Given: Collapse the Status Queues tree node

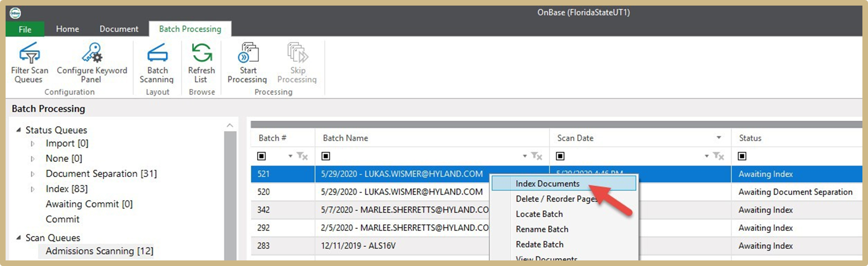Looking at the screenshot, I should pyautogui.click(x=18, y=130).
